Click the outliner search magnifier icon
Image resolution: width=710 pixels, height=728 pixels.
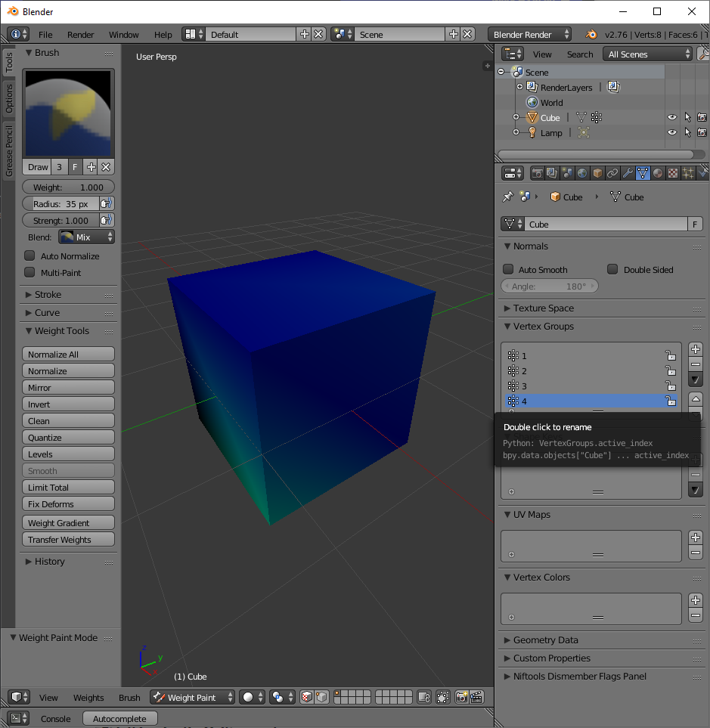click(703, 54)
